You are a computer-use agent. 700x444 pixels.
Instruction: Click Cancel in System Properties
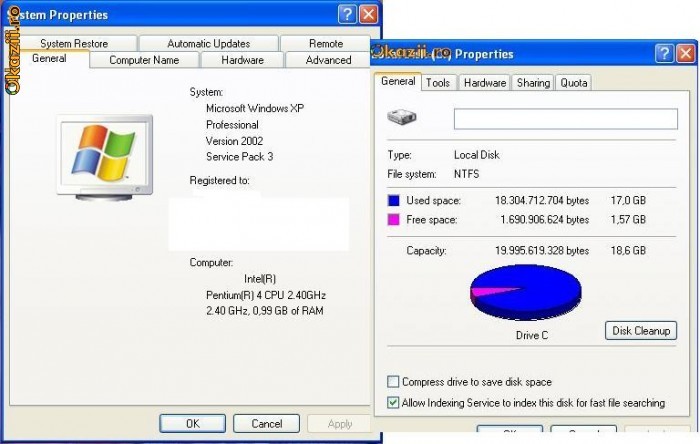tap(267, 423)
